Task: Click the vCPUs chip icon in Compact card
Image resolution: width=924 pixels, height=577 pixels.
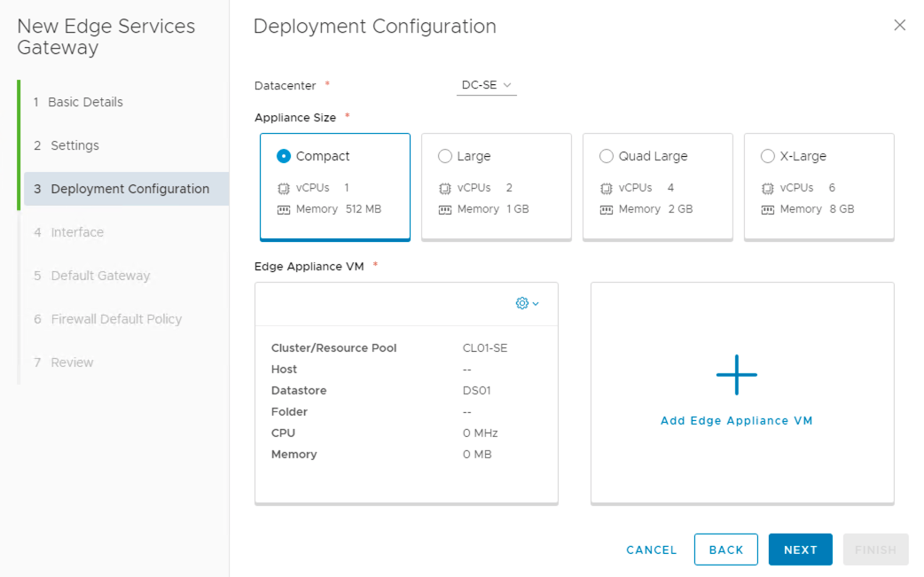Action: point(284,189)
